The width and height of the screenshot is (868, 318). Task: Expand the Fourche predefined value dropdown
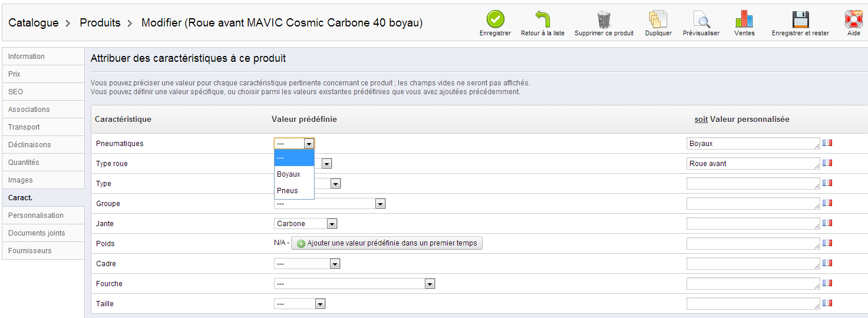(354, 284)
